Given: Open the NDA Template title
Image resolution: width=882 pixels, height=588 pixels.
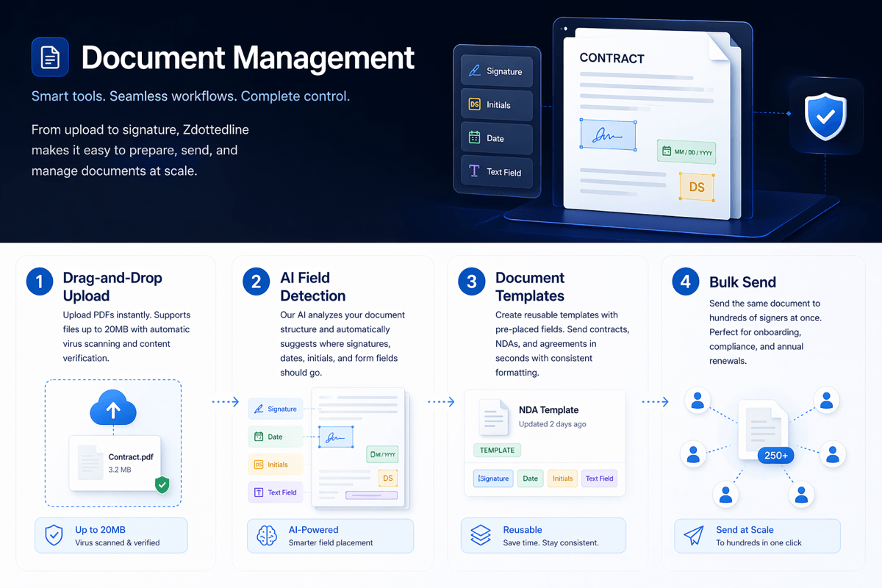Looking at the screenshot, I should [548, 410].
